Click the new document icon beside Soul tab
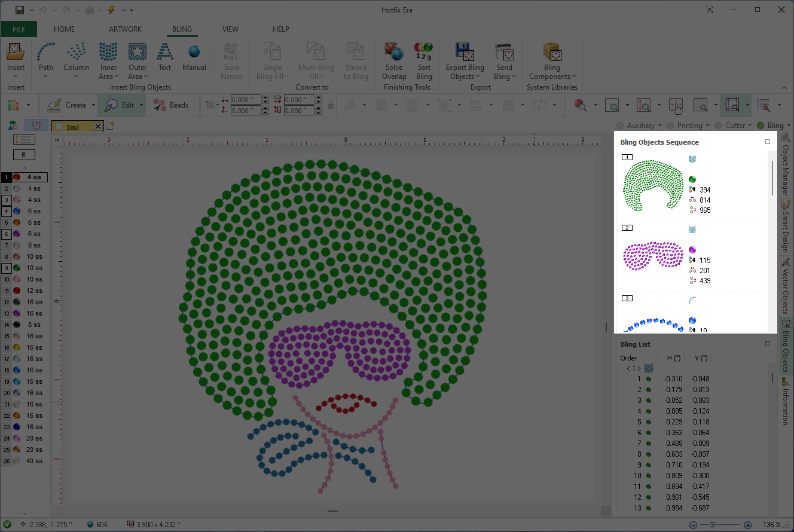This screenshot has width=794, height=532. point(110,126)
